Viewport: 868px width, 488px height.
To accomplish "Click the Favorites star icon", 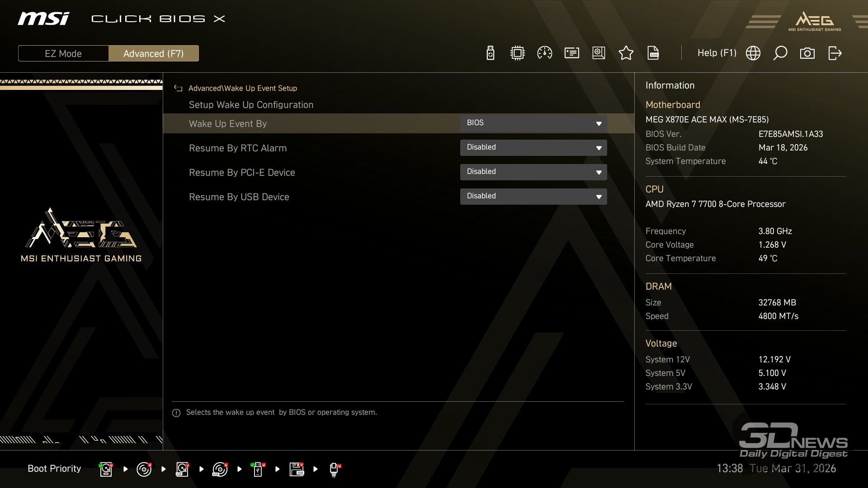I will coord(626,53).
